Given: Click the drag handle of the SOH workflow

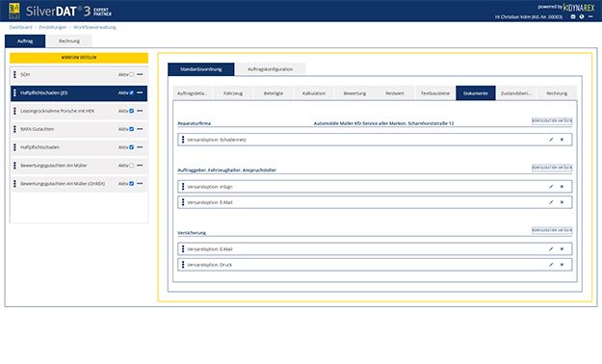Looking at the screenshot, I should 14,74.
